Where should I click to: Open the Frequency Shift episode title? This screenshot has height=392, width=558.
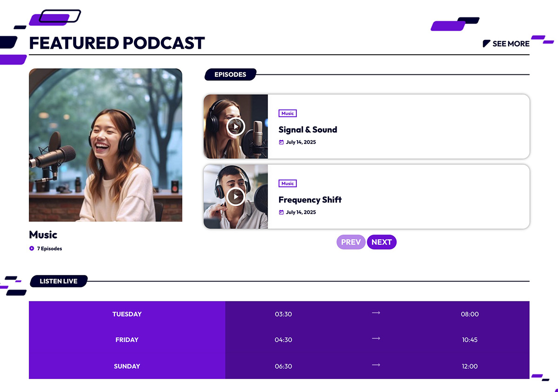tap(310, 200)
